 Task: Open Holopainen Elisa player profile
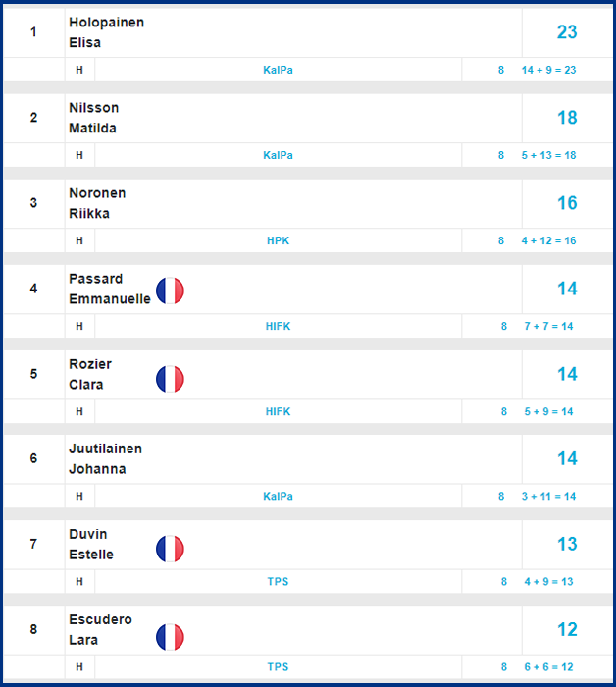click(x=106, y=32)
